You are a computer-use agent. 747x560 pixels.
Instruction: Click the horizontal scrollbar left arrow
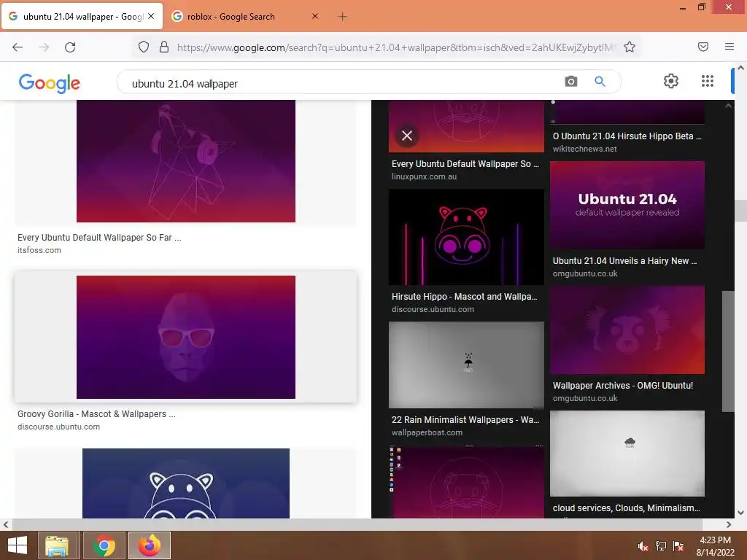point(5,524)
